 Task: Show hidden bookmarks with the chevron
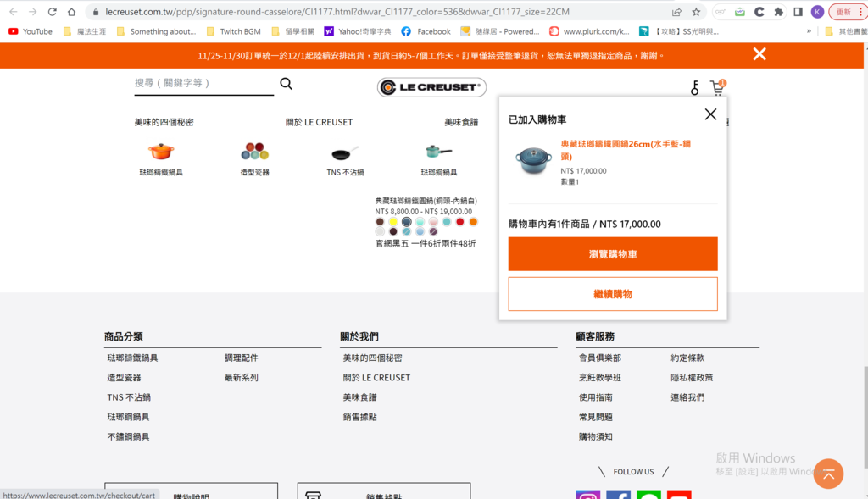[x=809, y=31]
